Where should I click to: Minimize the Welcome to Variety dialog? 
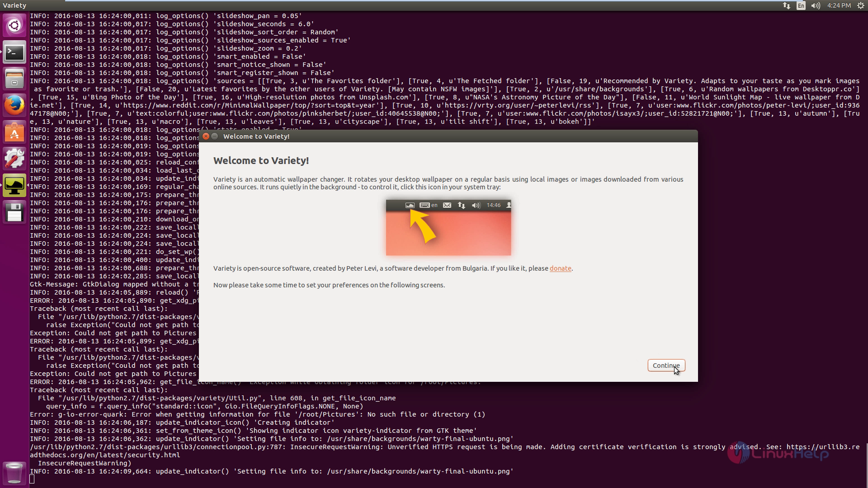tap(215, 136)
